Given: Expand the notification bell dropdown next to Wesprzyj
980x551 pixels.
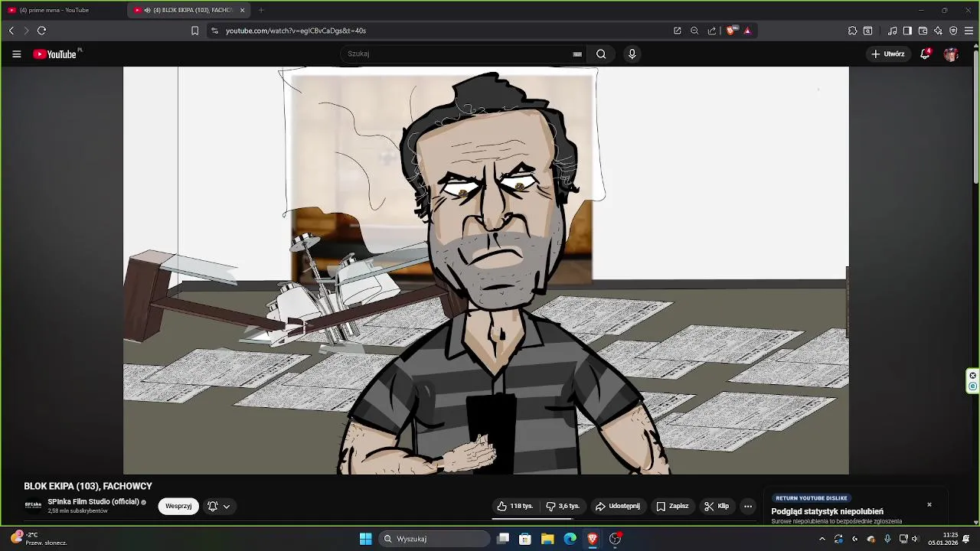Looking at the screenshot, I should pyautogui.click(x=219, y=506).
